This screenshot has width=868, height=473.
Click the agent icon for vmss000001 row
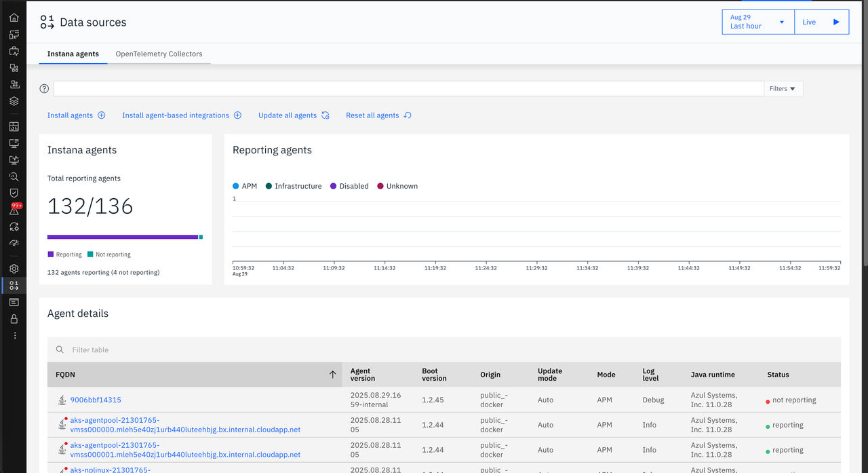click(62, 449)
